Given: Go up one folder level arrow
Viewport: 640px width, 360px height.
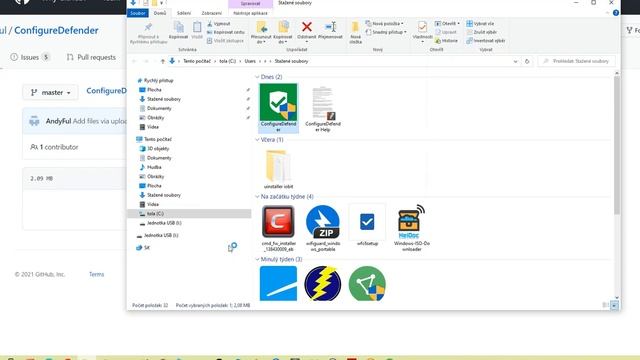Looking at the screenshot, I should [x=162, y=61].
